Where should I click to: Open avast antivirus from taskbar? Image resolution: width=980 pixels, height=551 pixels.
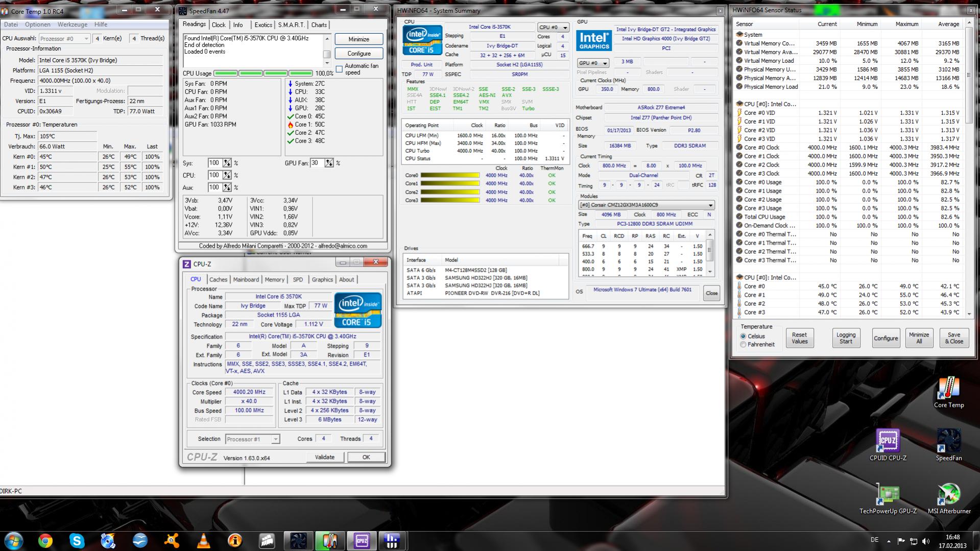pos(172,540)
